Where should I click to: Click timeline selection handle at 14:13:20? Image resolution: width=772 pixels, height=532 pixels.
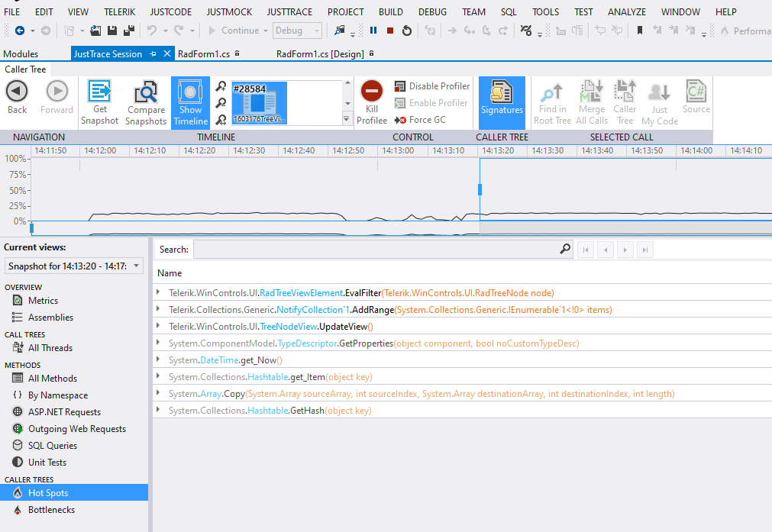480,189
